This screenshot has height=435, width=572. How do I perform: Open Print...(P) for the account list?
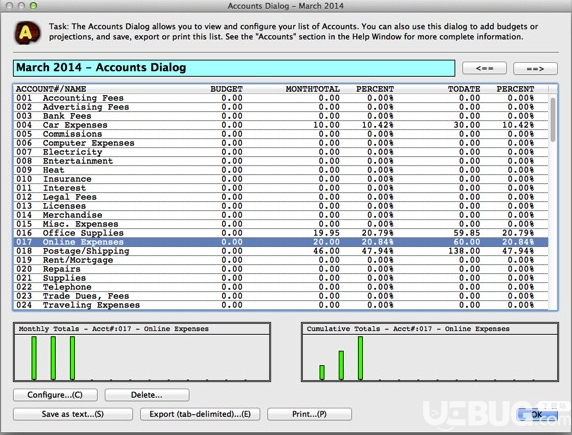[309, 414]
